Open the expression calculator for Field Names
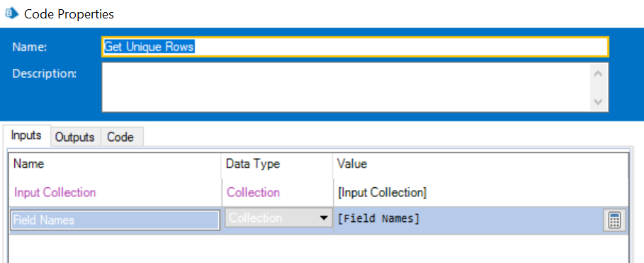 (614, 220)
